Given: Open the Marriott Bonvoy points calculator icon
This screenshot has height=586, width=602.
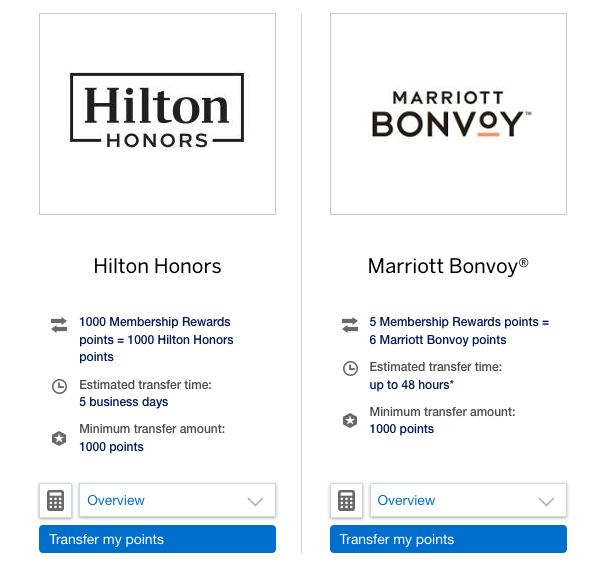Looking at the screenshot, I should pos(346,500).
